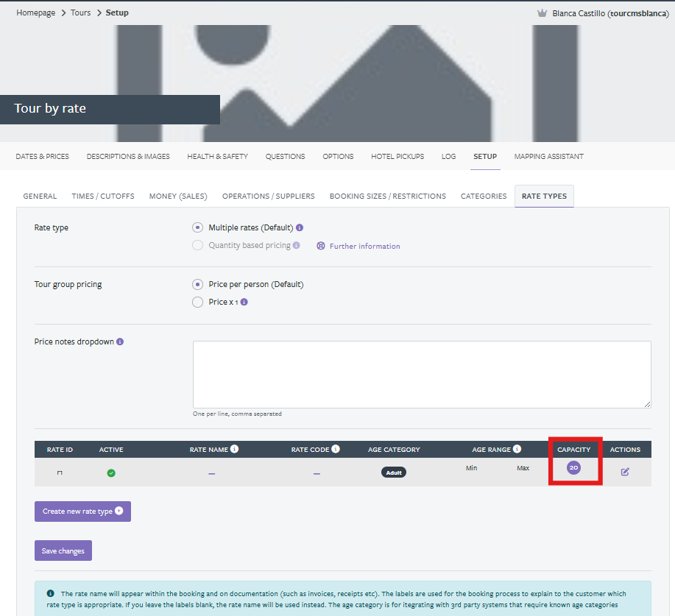675x616 pixels.
Task: Click info icon in Age Range column header
Action: click(x=517, y=449)
